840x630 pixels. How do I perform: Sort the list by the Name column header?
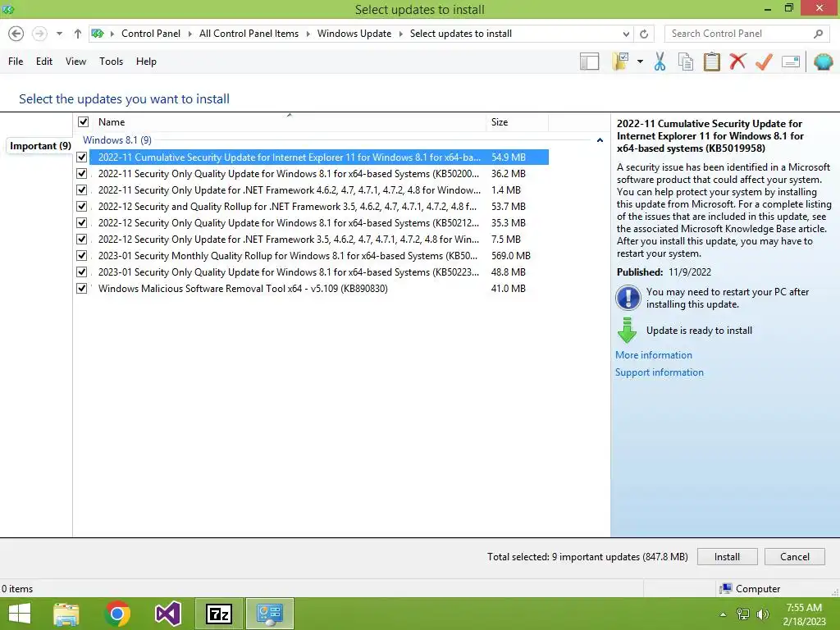pos(290,122)
